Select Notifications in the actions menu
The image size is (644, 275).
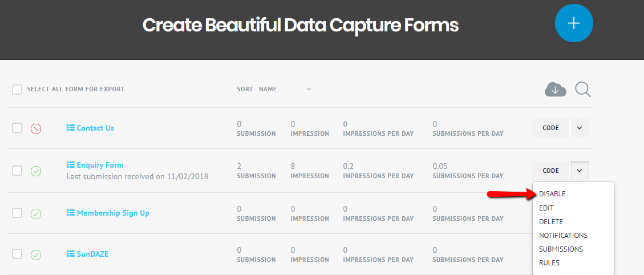(563, 235)
